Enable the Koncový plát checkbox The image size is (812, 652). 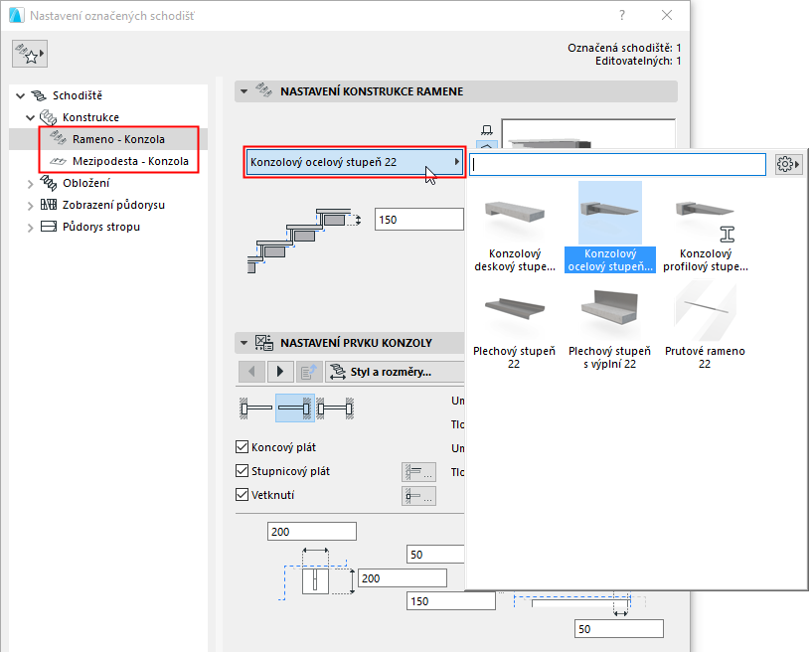pos(244,449)
